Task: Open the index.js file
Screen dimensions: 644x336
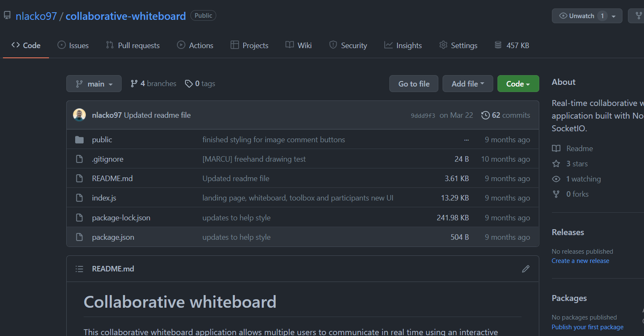Action: (104, 198)
